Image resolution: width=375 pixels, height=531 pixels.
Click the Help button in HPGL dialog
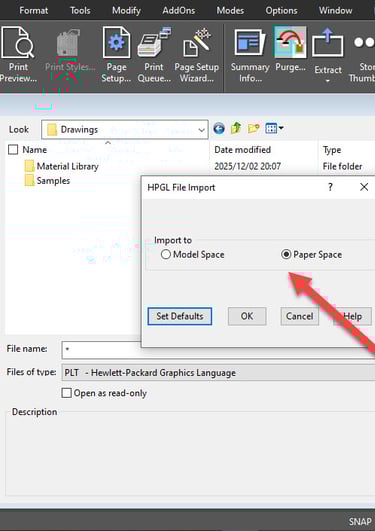coord(352,316)
